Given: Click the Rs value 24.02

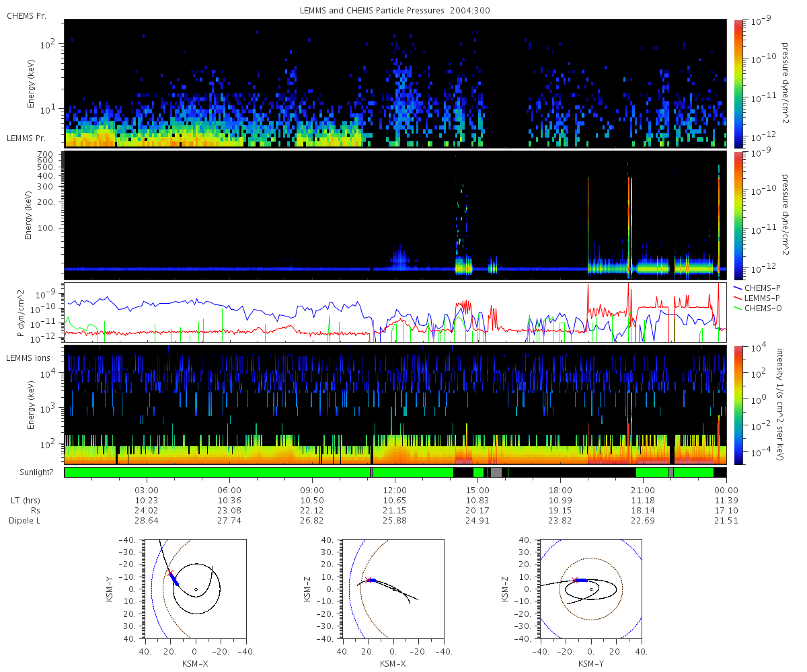Looking at the screenshot, I should click(147, 511).
